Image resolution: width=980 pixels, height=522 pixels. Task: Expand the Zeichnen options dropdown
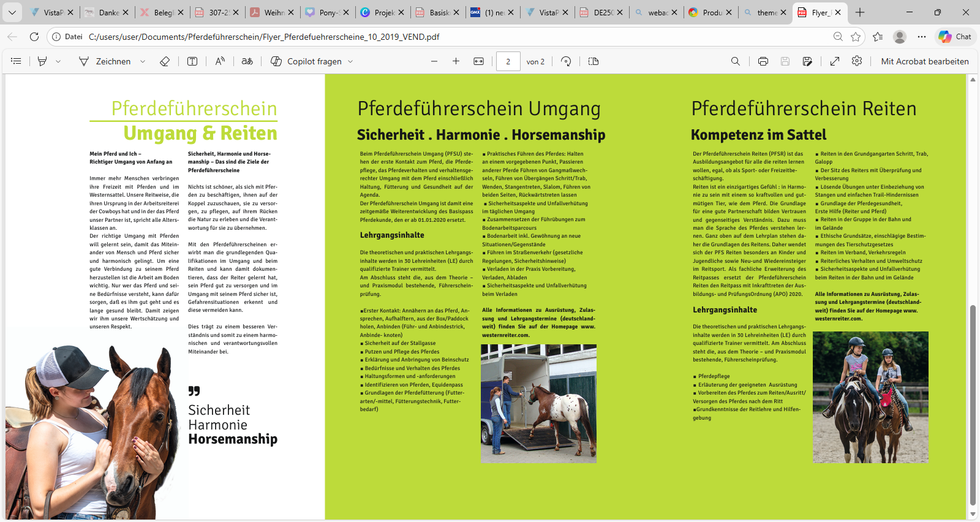pos(143,61)
